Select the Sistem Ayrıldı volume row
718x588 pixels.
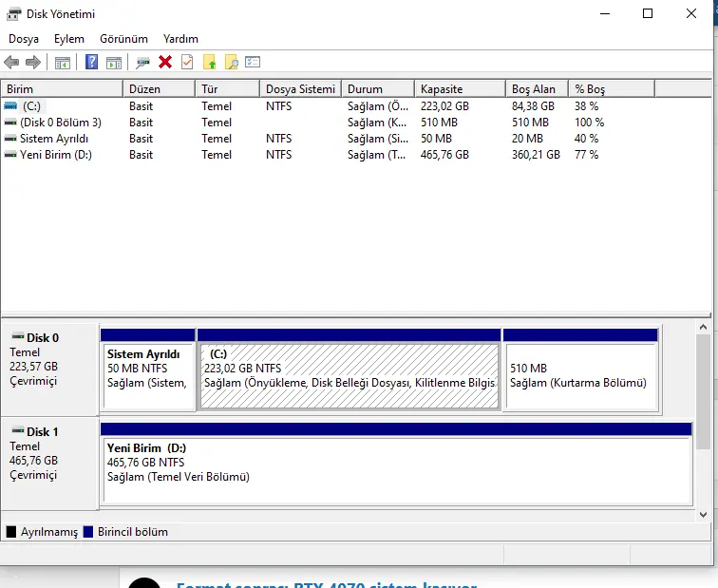point(328,139)
